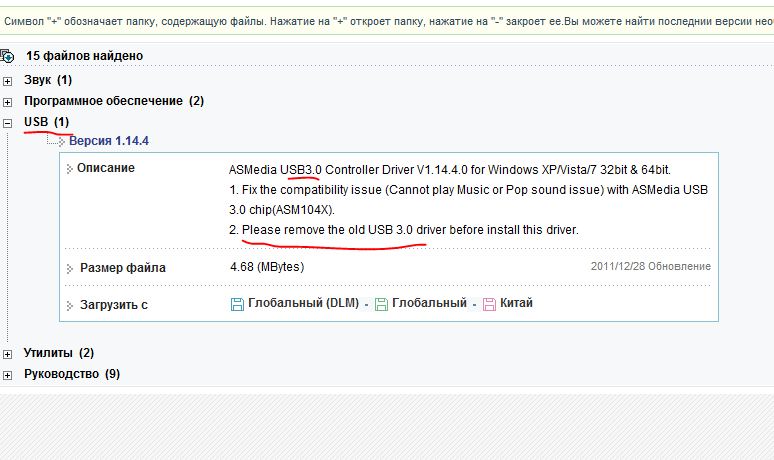The height and width of the screenshot is (460, 774).
Task: Click the arrow bullet next to Загрузить с
Action: pyautogui.click(x=70, y=306)
